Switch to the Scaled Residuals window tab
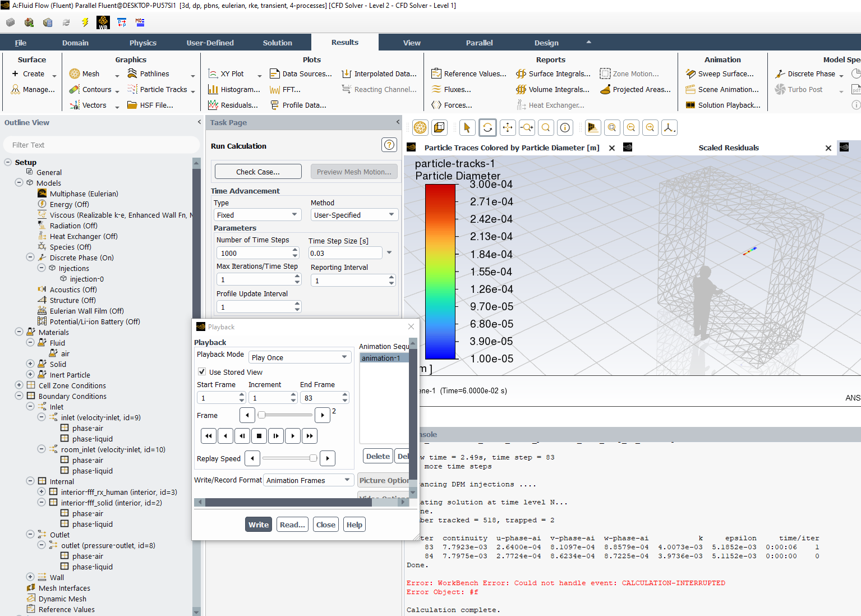This screenshot has height=616, width=861. 729,148
